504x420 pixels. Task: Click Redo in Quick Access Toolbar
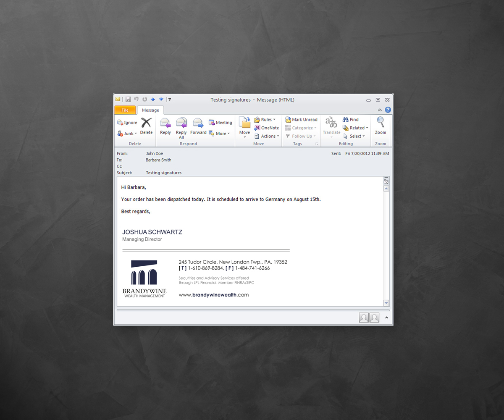point(144,100)
